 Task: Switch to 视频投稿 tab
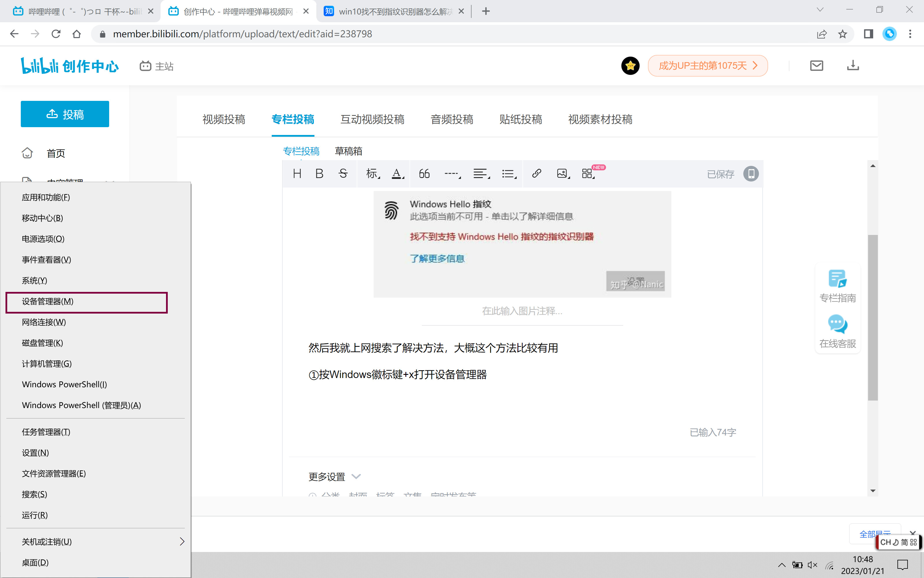pyautogui.click(x=224, y=119)
